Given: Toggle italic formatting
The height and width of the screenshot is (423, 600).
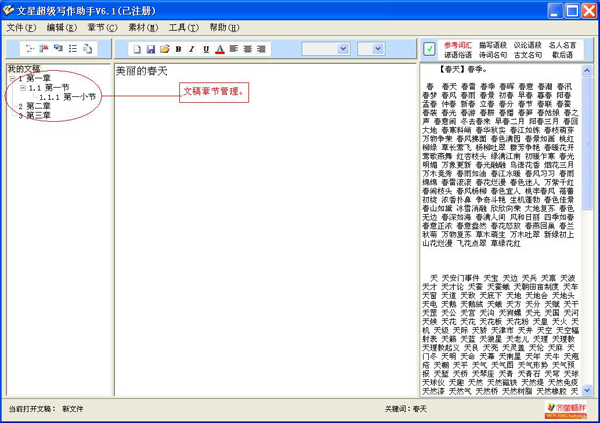Looking at the screenshot, I should tap(191, 48).
